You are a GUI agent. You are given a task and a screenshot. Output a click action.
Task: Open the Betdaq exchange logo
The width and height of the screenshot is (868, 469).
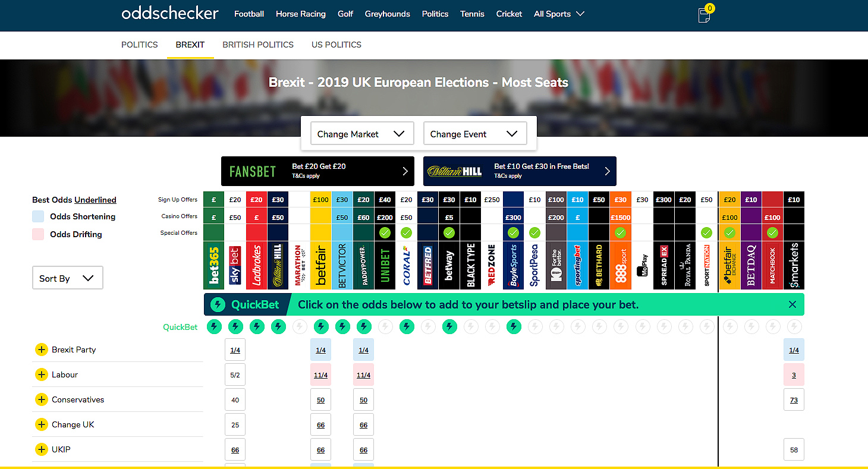click(x=751, y=265)
